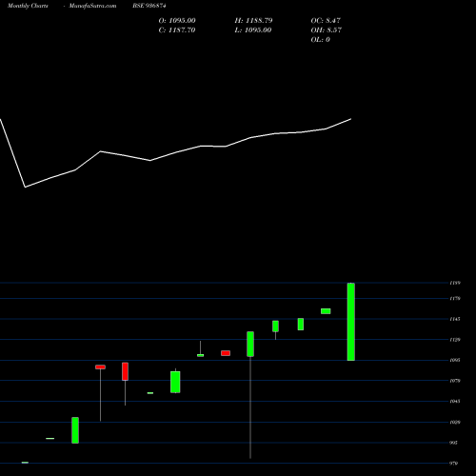
Task: Click the 979 price axis label
Action: [454, 464]
